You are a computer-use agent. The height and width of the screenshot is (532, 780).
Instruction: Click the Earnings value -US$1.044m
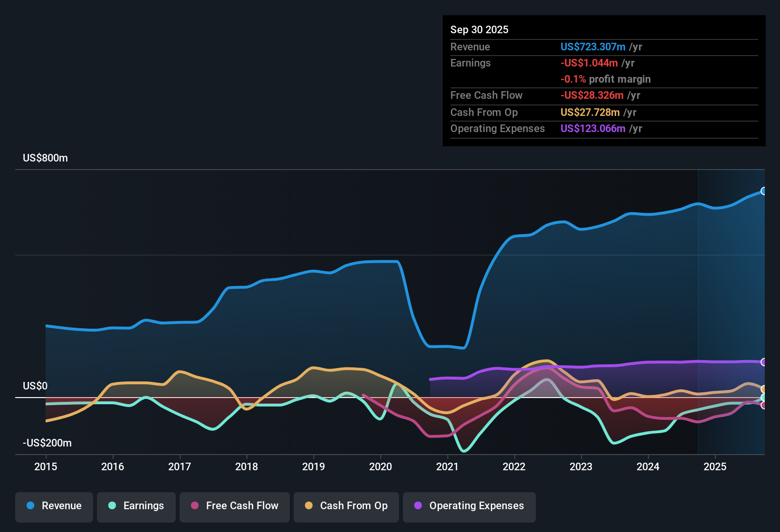click(x=590, y=63)
